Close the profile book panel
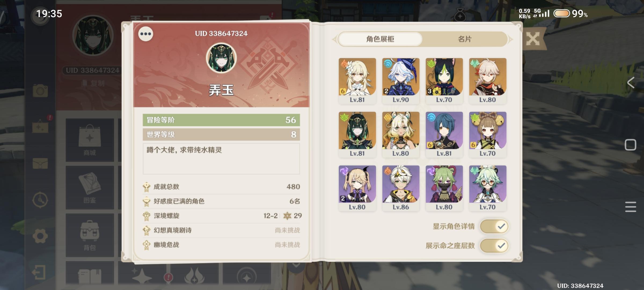The width and height of the screenshot is (644, 290). [533, 39]
